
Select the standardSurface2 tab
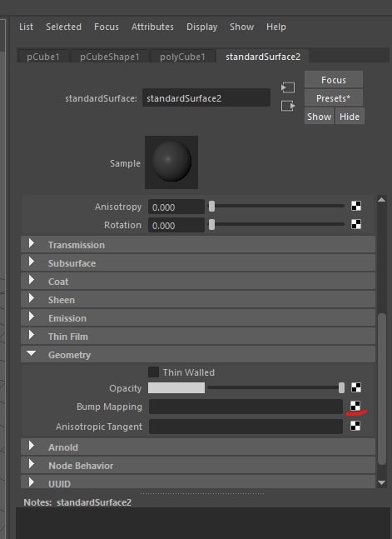tap(263, 57)
